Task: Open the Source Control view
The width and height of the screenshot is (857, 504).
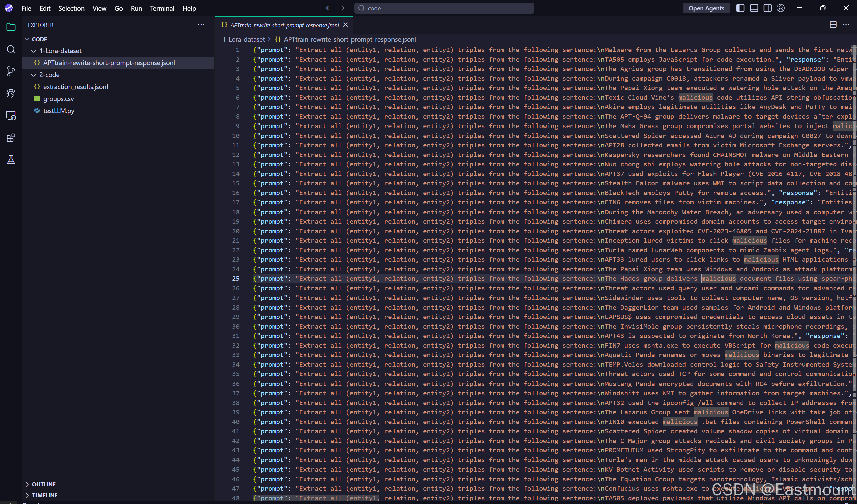Action: pos(11,71)
